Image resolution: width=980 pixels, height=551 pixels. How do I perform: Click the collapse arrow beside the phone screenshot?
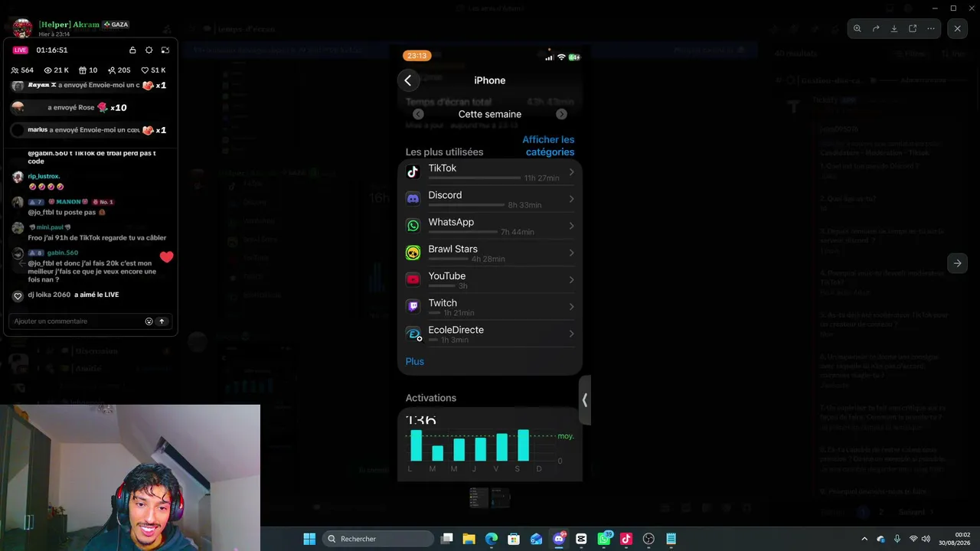[585, 399]
